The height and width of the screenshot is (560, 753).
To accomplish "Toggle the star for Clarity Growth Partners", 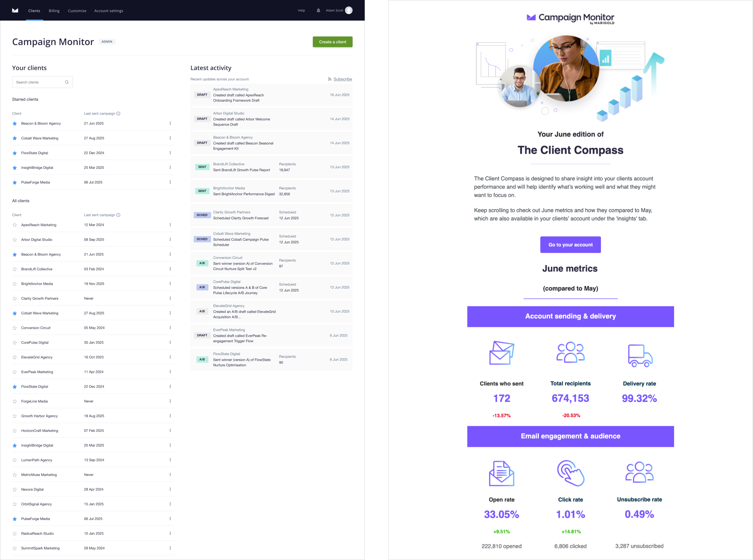I will click(x=15, y=299).
